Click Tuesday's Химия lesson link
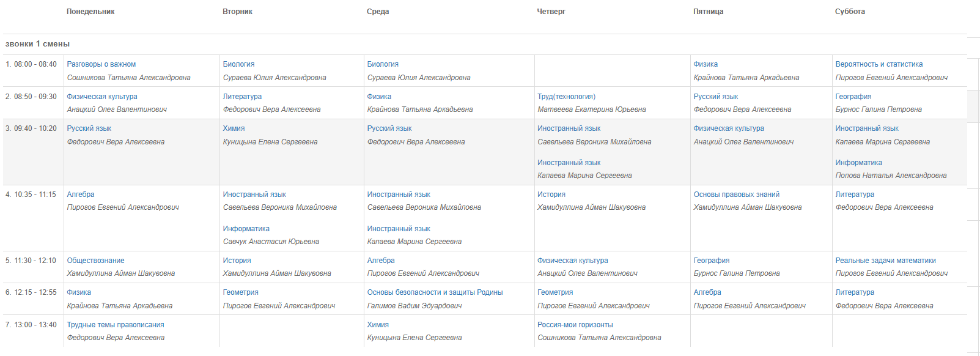This screenshot has height=356, width=980. coord(234,128)
